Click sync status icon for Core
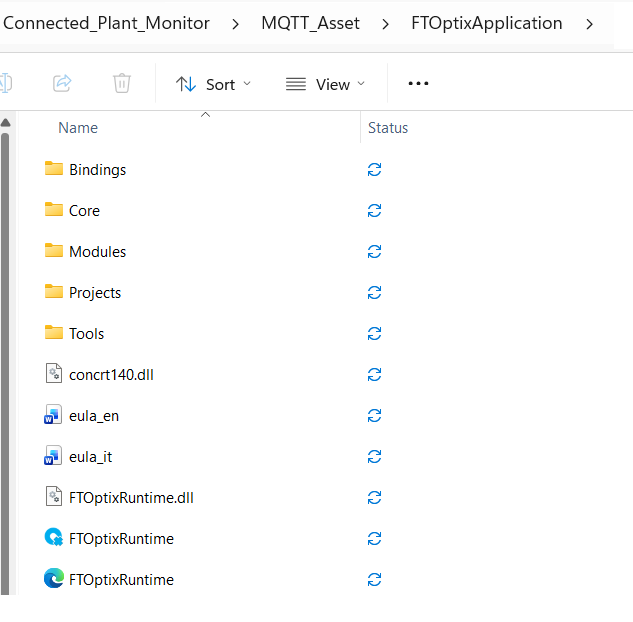The width and height of the screenshot is (633, 622). point(375,211)
